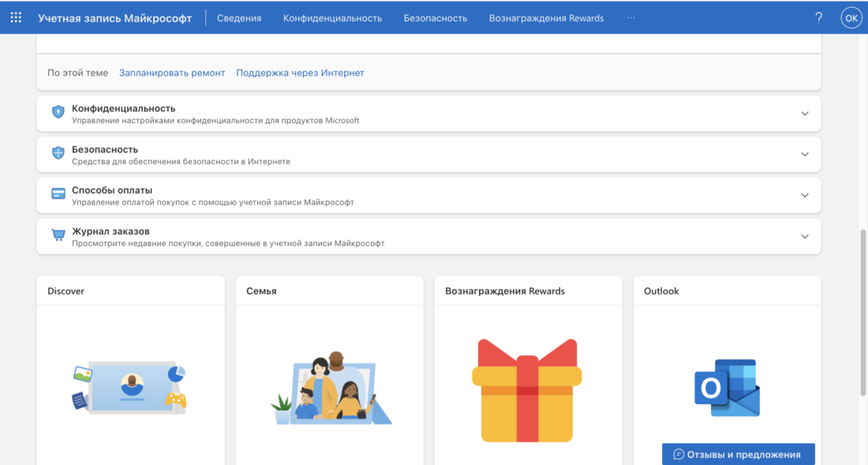Click the OK account avatar circle
This screenshot has width=868, height=465.
click(851, 17)
